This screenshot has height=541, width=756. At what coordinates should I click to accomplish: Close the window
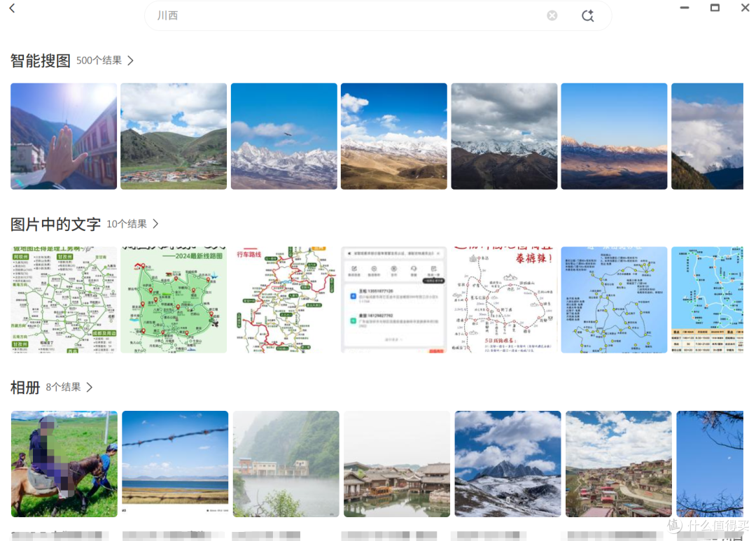(x=745, y=8)
